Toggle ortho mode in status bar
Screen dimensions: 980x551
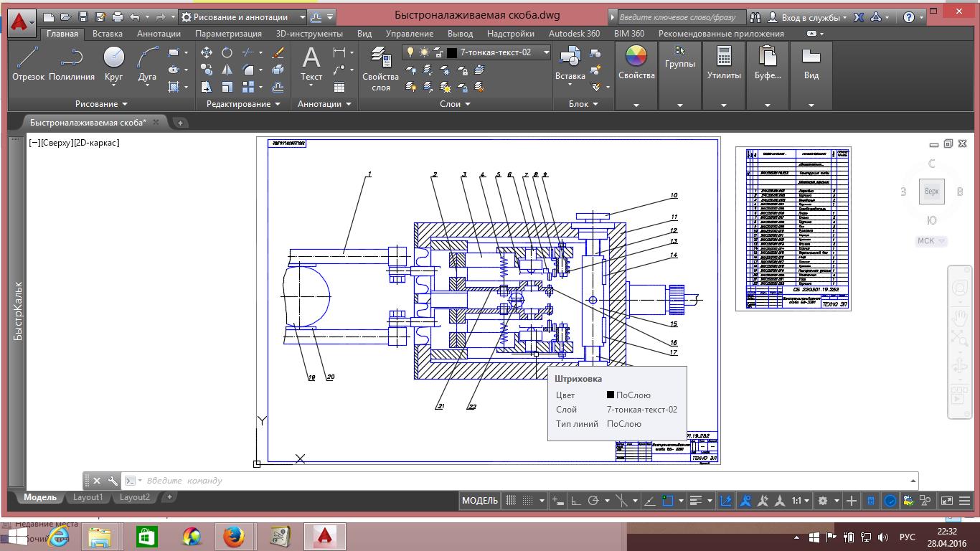(x=575, y=501)
